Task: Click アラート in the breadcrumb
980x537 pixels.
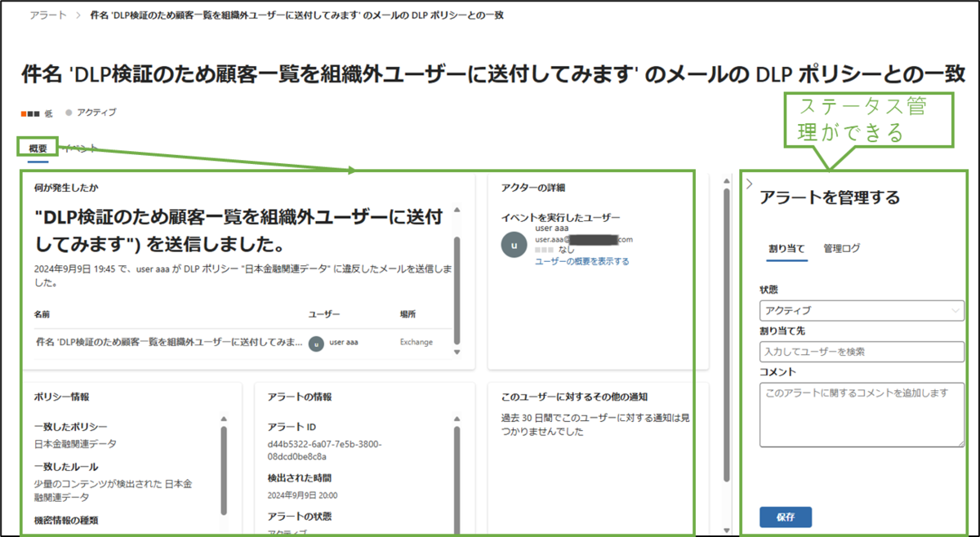Action: 48,16
